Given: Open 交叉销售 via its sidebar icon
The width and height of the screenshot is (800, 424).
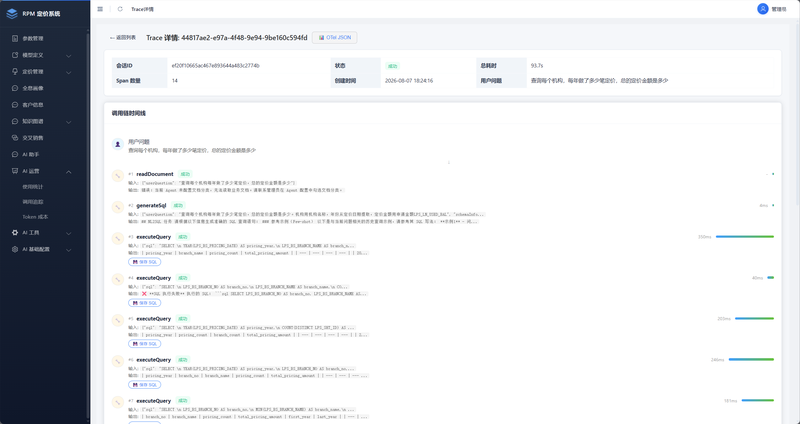Looking at the screenshot, I should [x=15, y=138].
